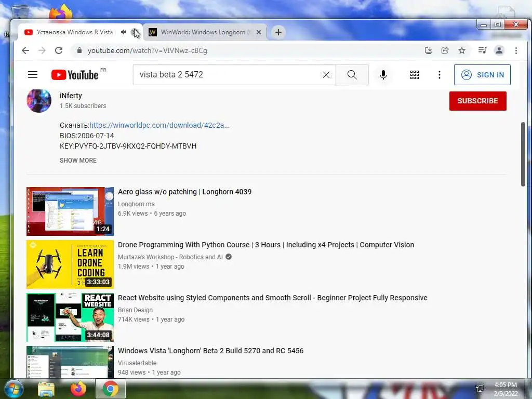Click the YouTube page scrollbar thumb
532x399 pixels.
(x=523, y=154)
